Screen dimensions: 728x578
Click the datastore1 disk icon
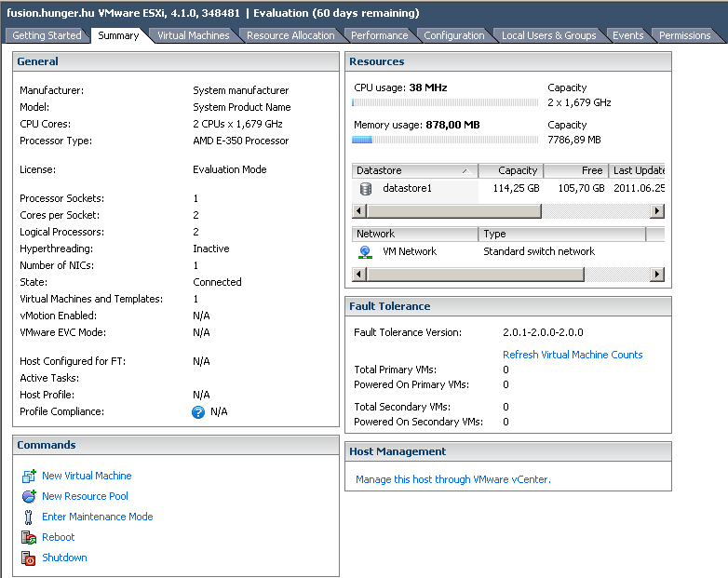click(366, 189)
